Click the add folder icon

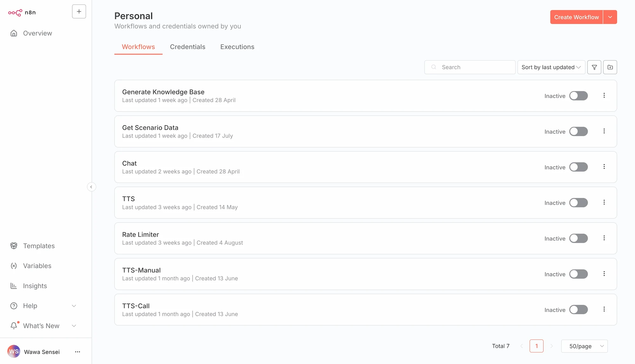[610, 67]
